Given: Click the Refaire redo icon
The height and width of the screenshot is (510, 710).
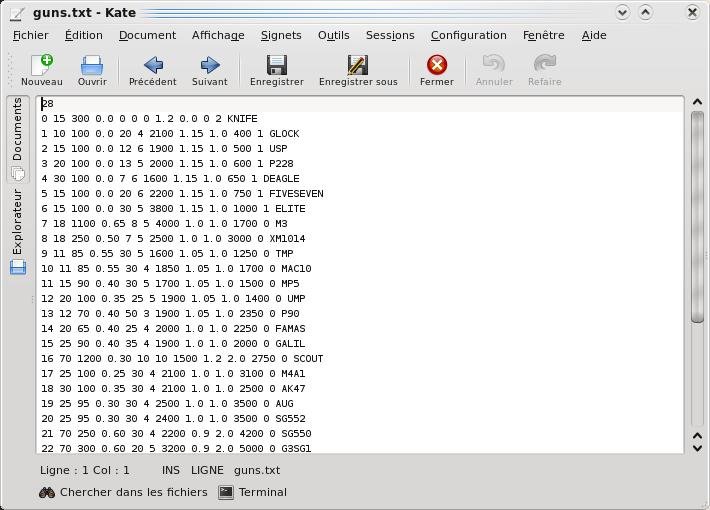Looking at the screenshot, I should coord(545,64).
